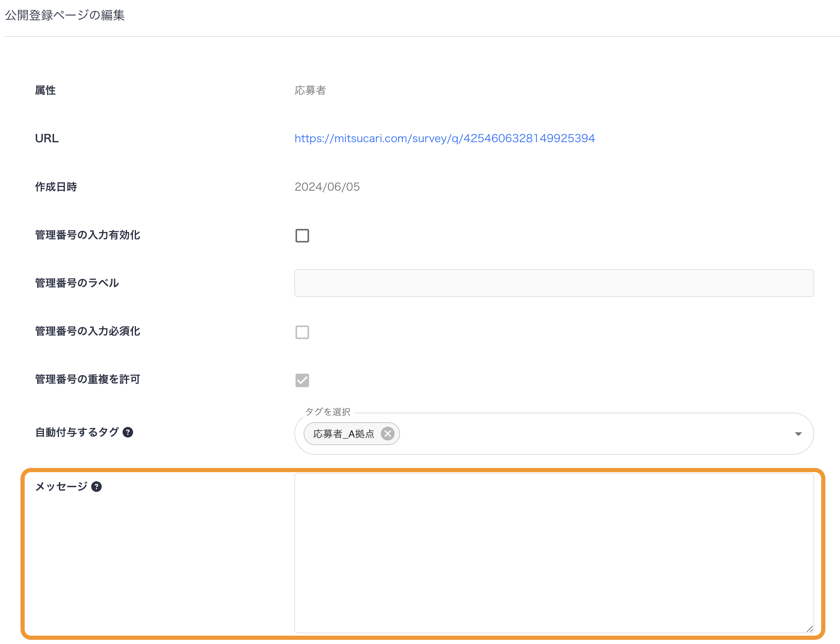The height and width of the screenshot is (644, 840).
Task: Select the 応募者_A拠点 tag chip
Action: pos(343,434)
